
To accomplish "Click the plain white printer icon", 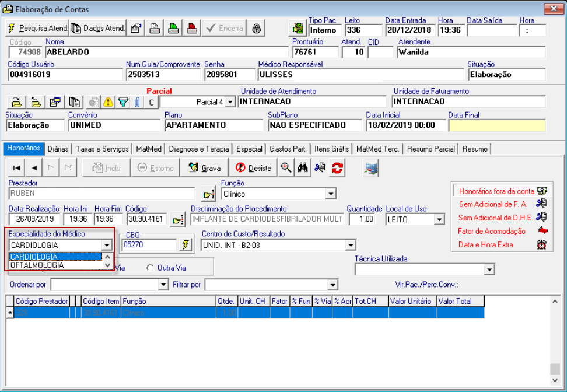I will point(155,28).
